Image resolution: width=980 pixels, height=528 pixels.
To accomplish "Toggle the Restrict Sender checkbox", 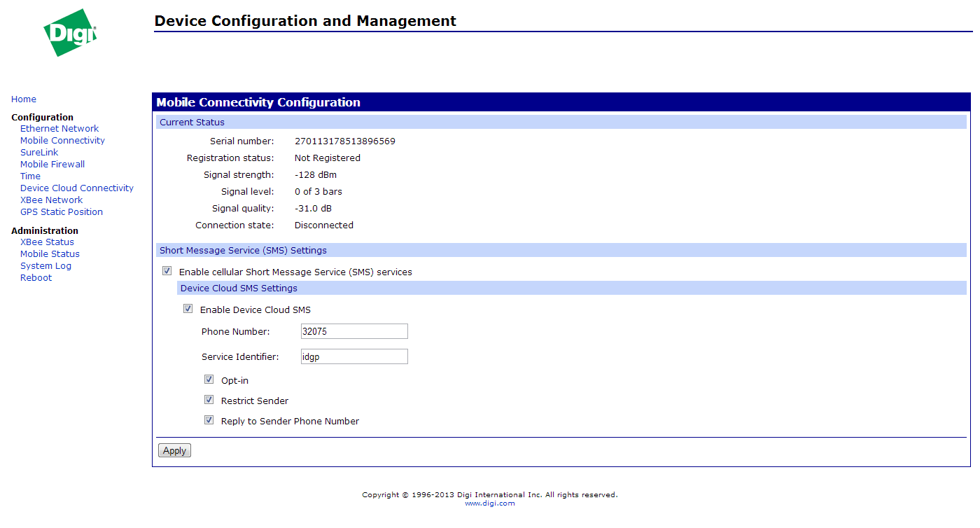I will (209, 400).
